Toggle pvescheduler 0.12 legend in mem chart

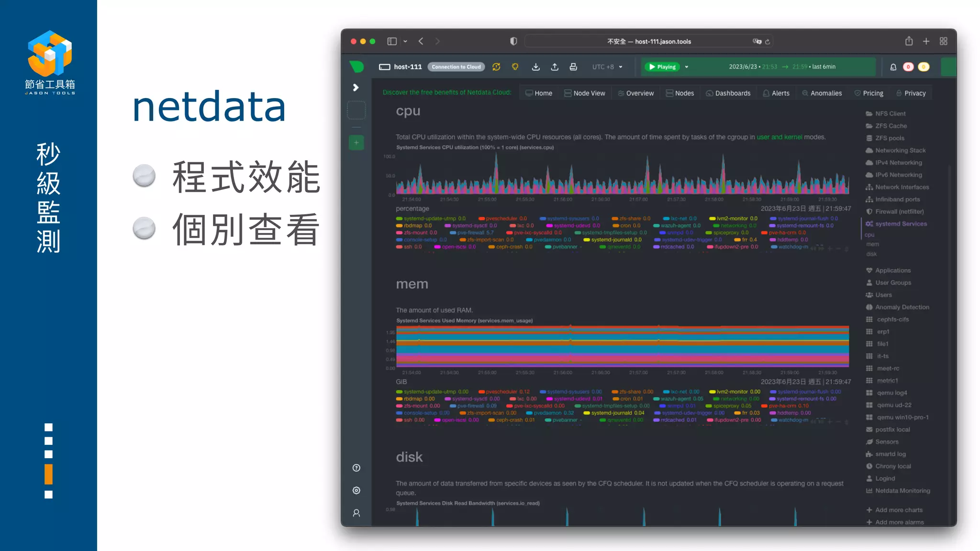504,392
